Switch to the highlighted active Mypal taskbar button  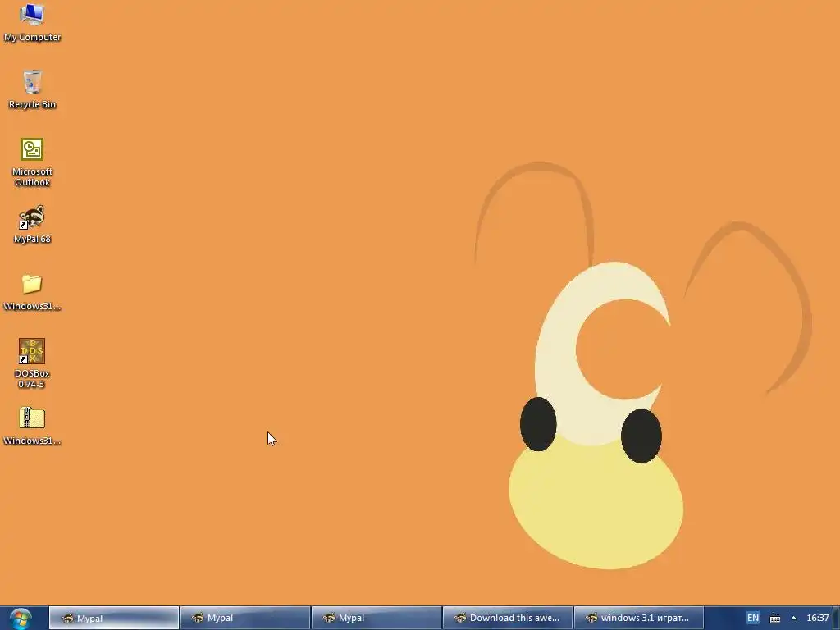pyautogui.click(x=114, y=619)
